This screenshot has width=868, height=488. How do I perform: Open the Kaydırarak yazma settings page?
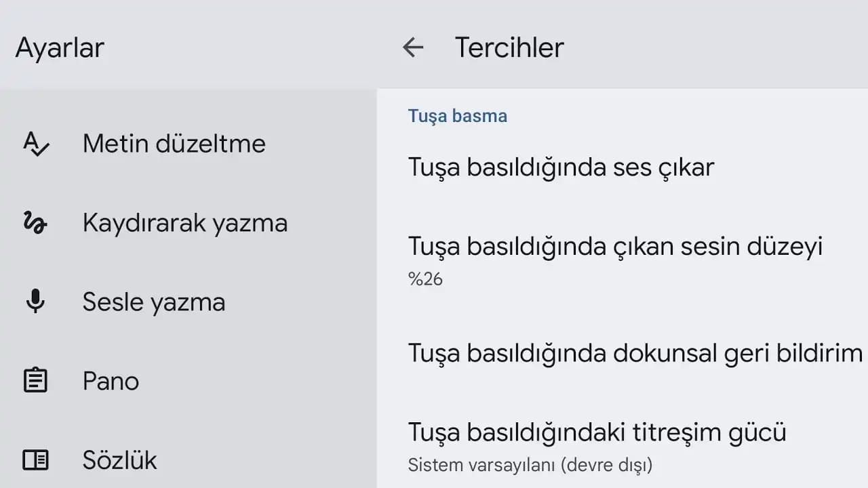click(184, 222)
